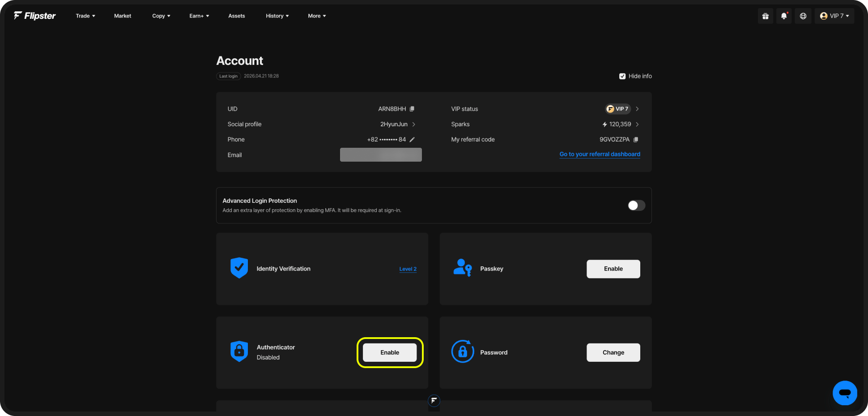Uncheck the Hide info checkbox

622,76
